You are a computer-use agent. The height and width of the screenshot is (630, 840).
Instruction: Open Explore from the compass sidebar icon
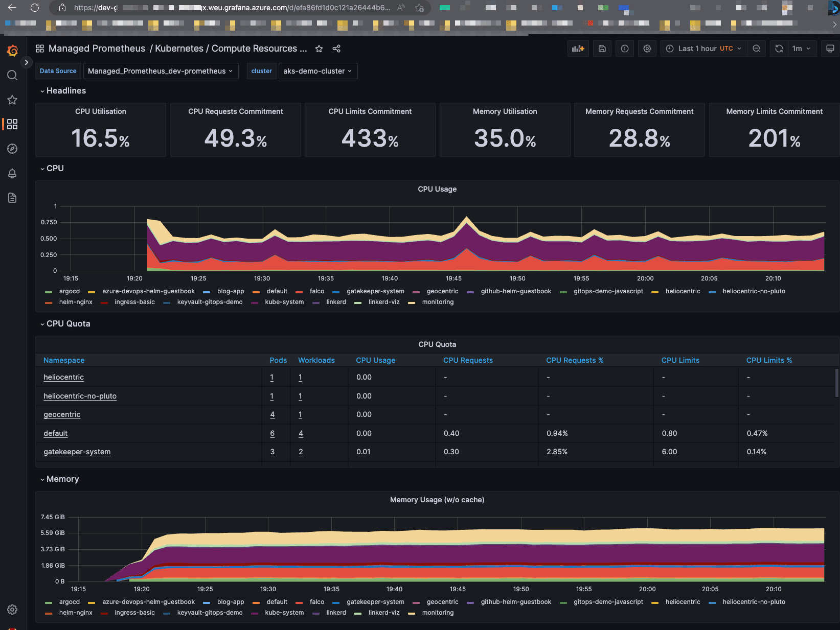pyautogui.click(x=12, y=149)
